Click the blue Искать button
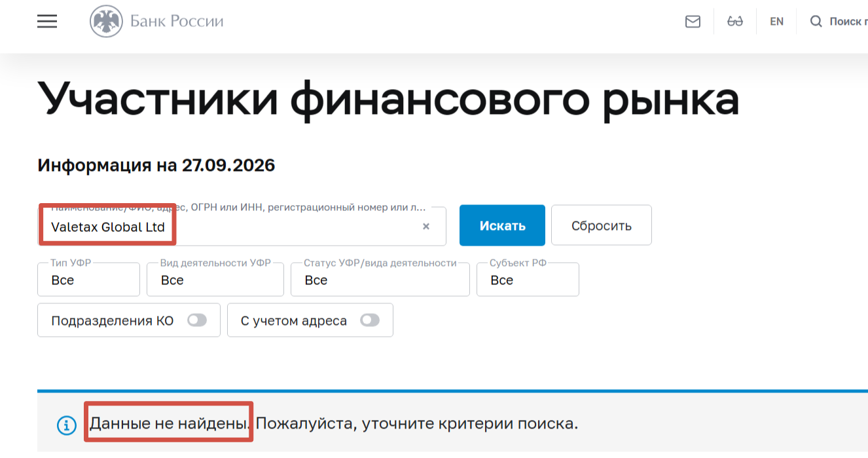This screenshot has height=458, width=868. pos(502,225)
